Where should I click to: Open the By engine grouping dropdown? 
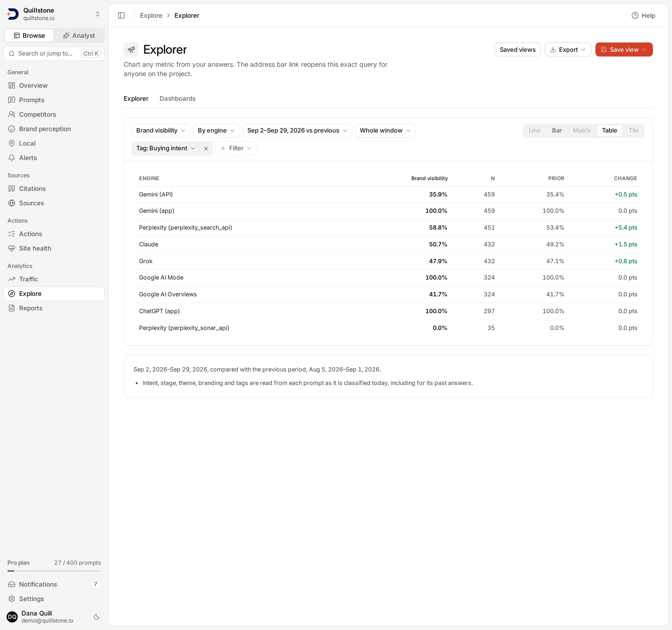[x=216, y=131]
